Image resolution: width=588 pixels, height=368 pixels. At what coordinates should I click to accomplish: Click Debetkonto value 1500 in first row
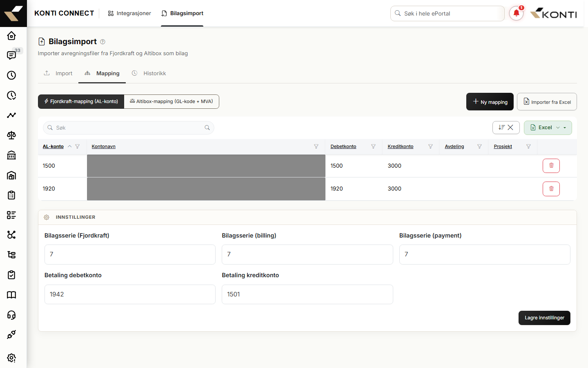tap(337, 166)
